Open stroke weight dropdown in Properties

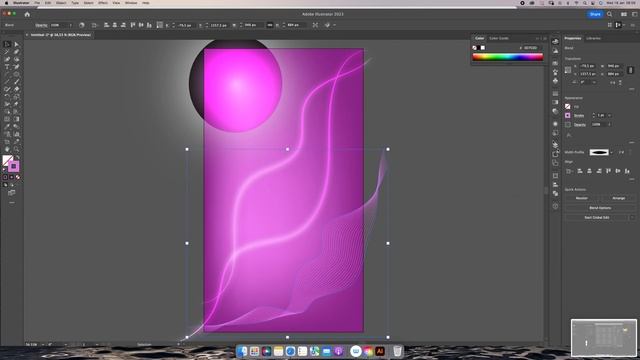(x=609, y=116)
